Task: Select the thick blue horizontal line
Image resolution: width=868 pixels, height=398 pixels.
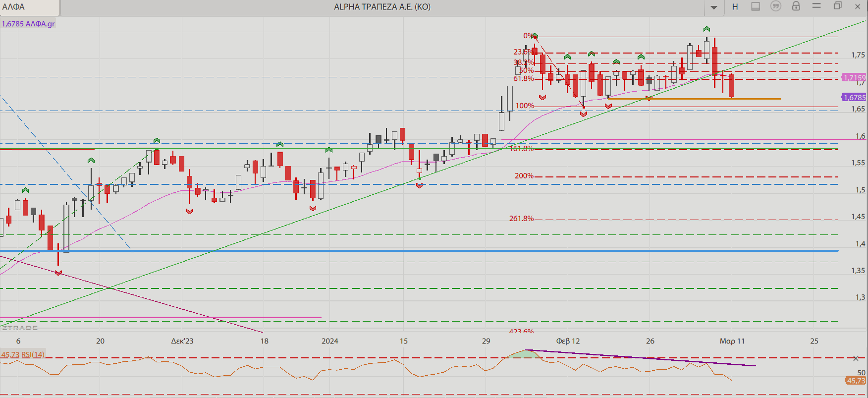Action: click(x=419, y=251)
